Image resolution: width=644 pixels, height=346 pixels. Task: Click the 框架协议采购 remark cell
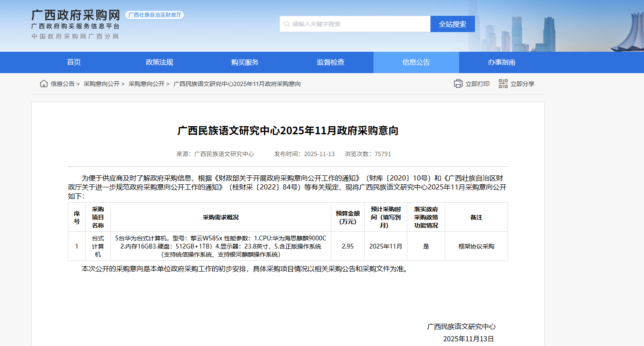476,246
